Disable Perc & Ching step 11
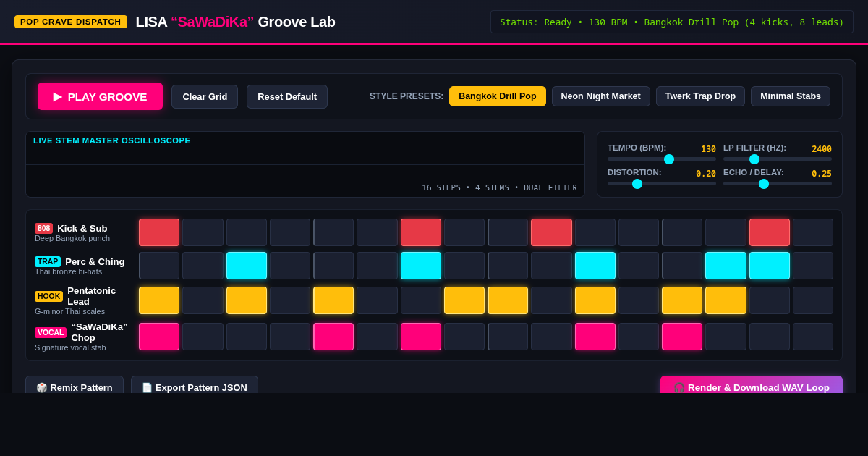Viewport: 868px width, 456px height. click(595, 266)
